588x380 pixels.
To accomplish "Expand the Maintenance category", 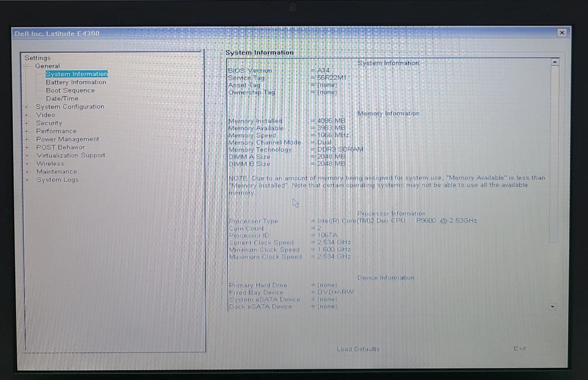I will click(57, 171).
